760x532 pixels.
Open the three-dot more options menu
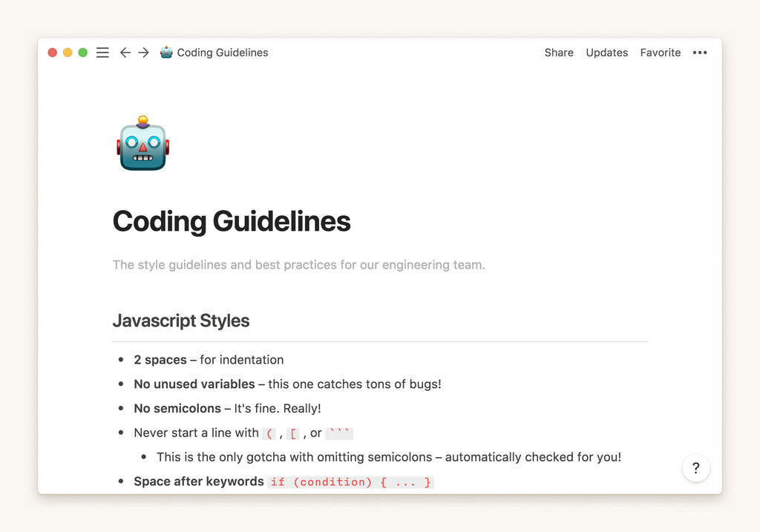click(699, 53)
